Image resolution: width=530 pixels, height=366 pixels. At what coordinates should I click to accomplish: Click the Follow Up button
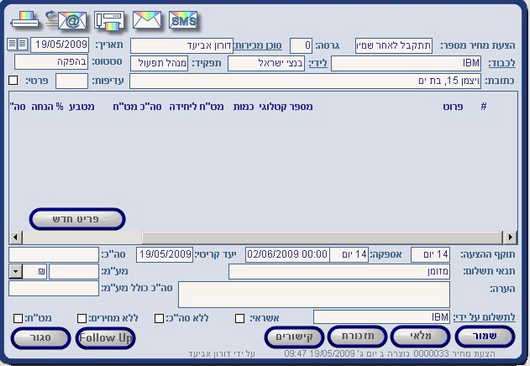click(105, 338)
